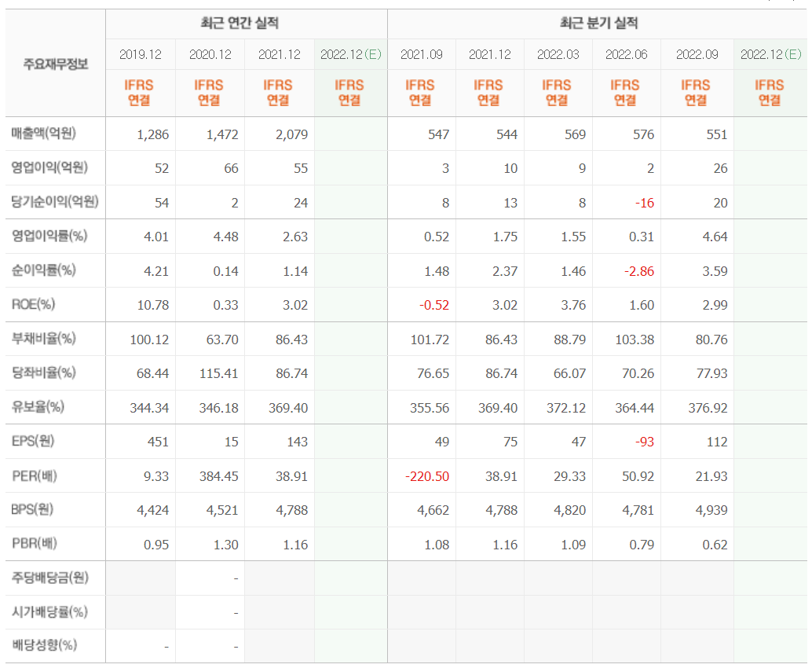Select the 2022.12(E) estimate column header
Viewport: 812px width, 668px height.
click(350, 54)
